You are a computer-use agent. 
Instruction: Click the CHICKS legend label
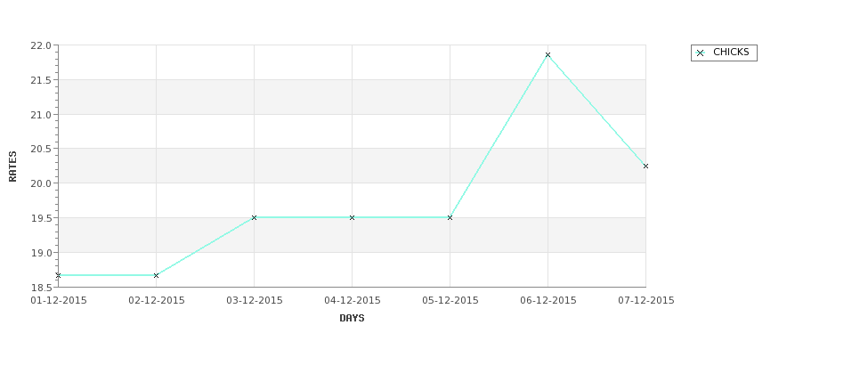tap(731, 52)
